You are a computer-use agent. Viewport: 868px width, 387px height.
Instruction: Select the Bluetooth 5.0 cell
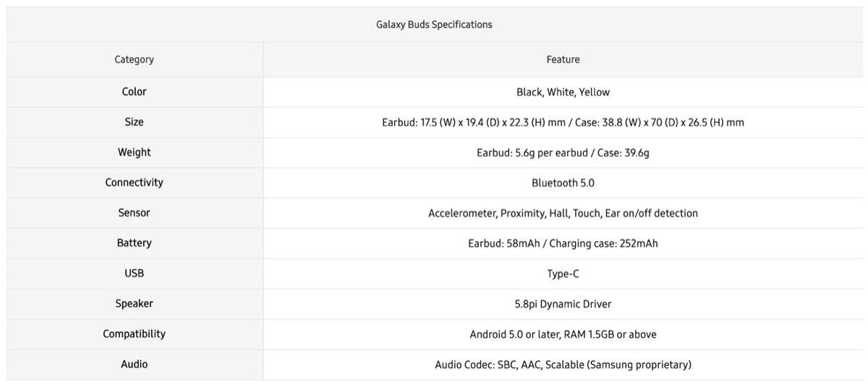pyautogui.click(x=563, y=183)
